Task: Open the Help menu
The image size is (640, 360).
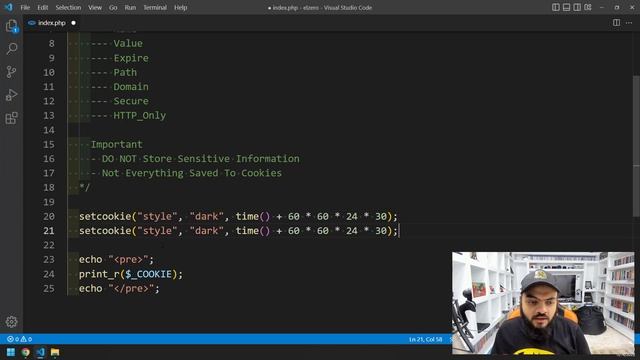Action: (180, 7)
